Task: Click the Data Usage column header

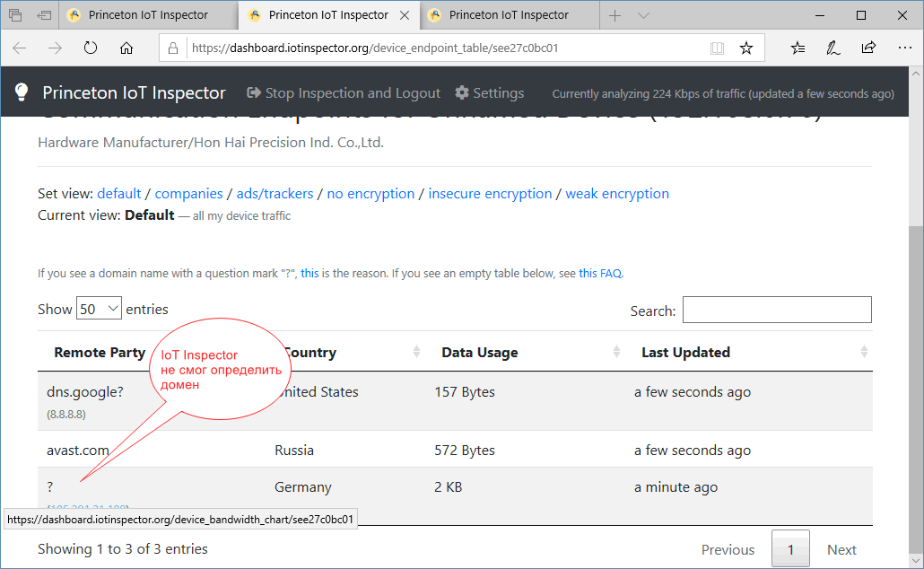Action: (x=480, y=353)
